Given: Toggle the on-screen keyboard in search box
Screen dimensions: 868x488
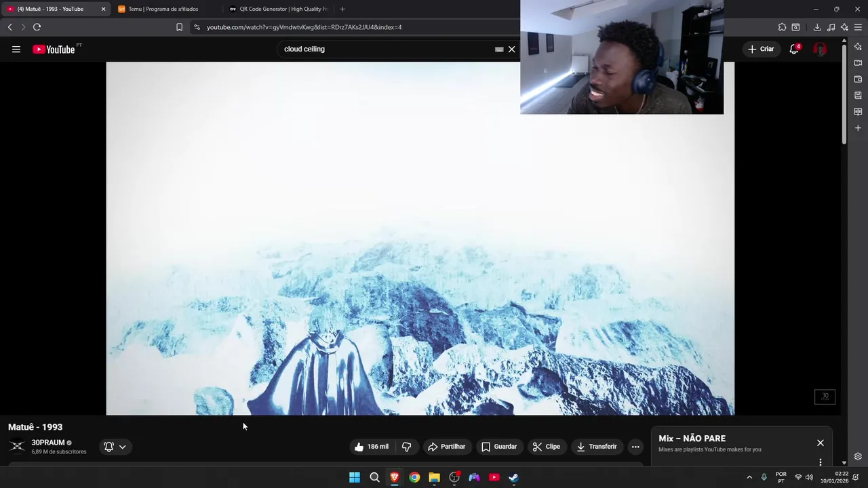Looking at the screenshot, I should click(x=499, y=49).
